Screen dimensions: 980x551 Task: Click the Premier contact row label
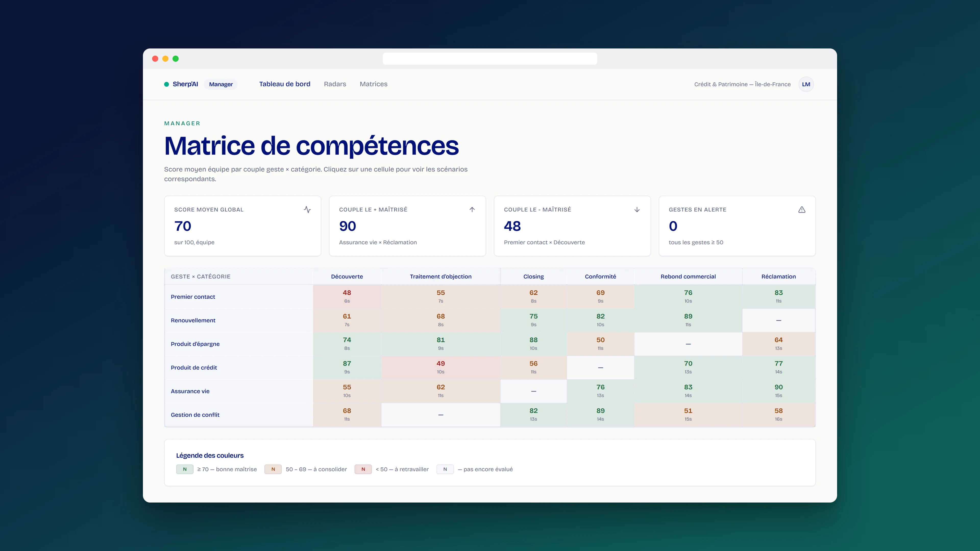click(x=193, y=297)
